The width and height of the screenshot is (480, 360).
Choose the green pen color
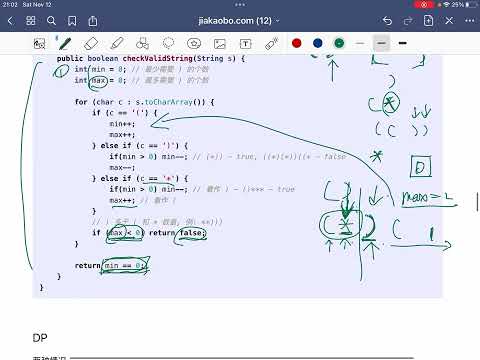(x=339, y=43)
